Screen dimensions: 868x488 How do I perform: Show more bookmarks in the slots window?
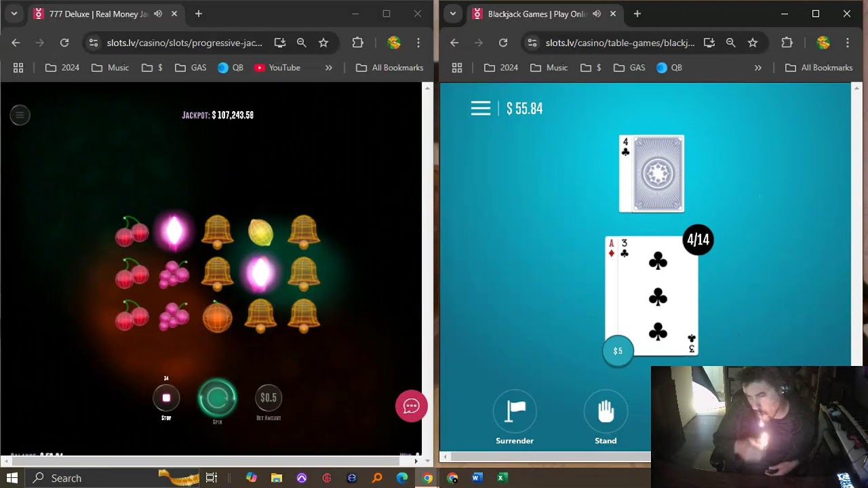[x=329, y=68]
